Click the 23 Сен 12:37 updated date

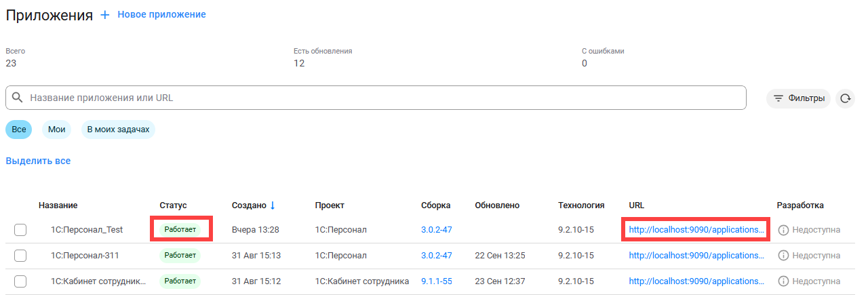point(499,281)
